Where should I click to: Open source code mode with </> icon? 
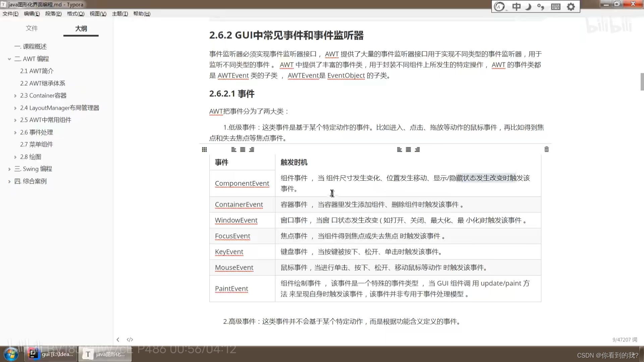pyautogui.click(x=130, y=340)
